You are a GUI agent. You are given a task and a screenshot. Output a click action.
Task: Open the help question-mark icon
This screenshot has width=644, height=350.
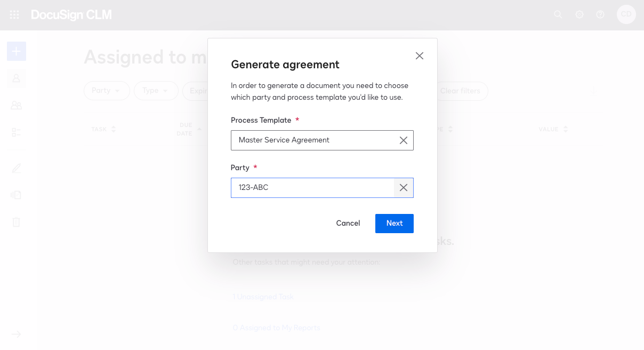(x=600, y=14)
